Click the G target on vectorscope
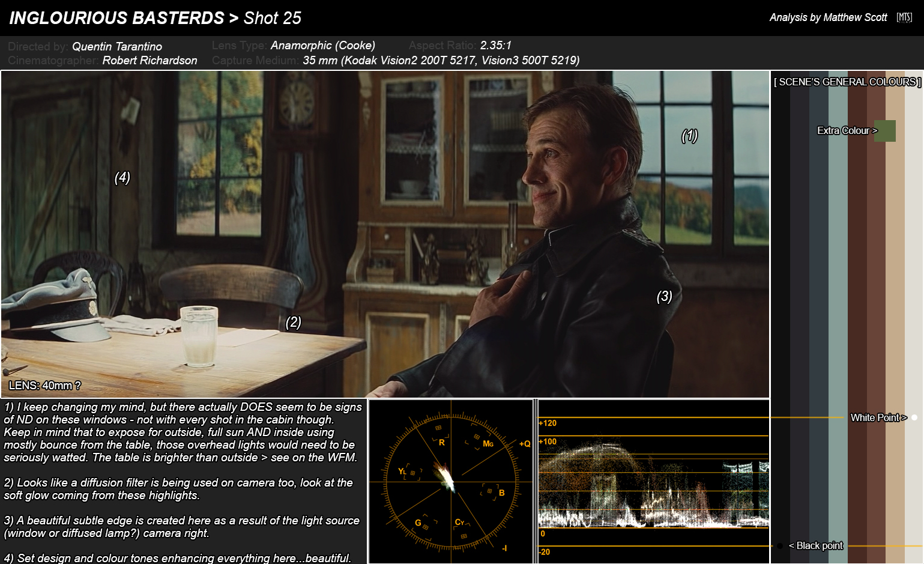 pyautogui.click(x=426, y=527)
